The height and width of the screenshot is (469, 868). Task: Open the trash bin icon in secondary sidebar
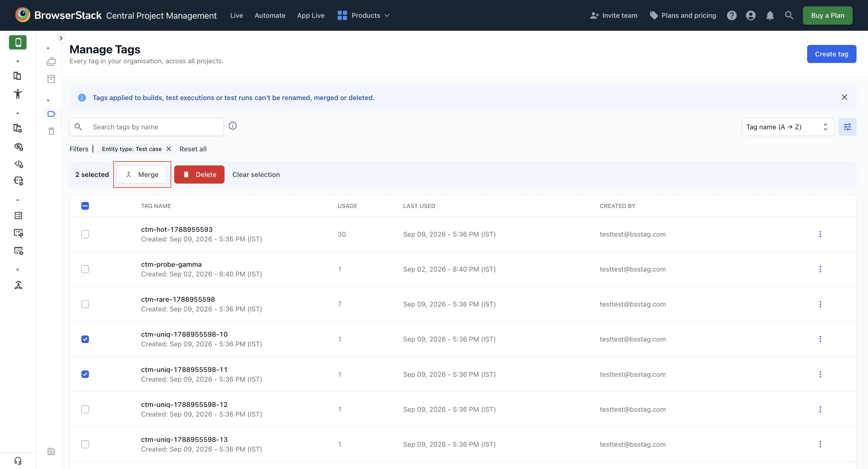[51, 131]
